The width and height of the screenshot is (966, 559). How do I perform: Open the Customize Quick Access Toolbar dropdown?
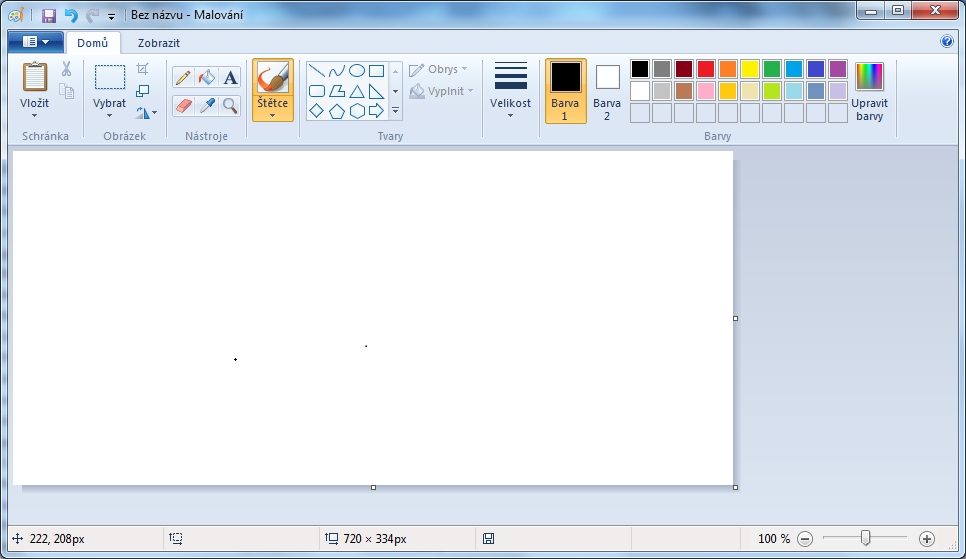[x=112, y=17]
